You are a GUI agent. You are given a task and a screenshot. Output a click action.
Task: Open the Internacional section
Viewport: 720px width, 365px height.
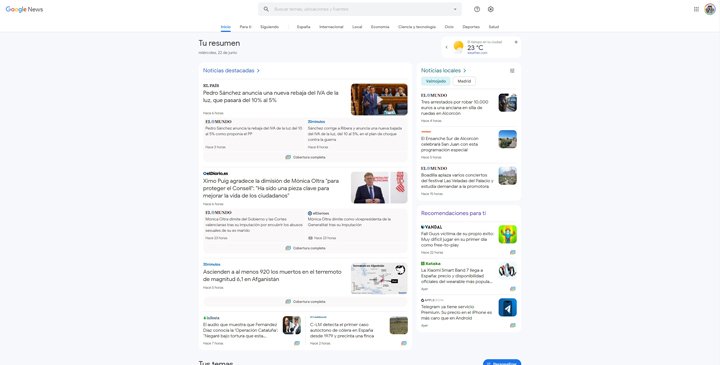click(331, 27)
